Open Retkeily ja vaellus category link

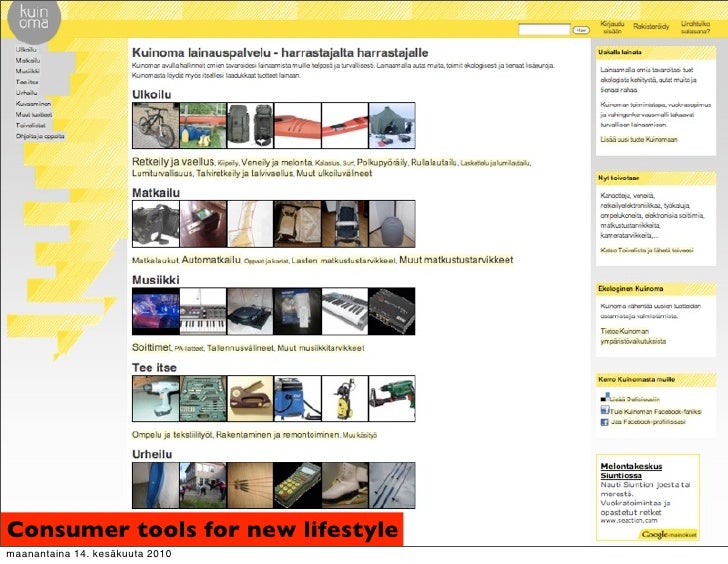point(173,162)
